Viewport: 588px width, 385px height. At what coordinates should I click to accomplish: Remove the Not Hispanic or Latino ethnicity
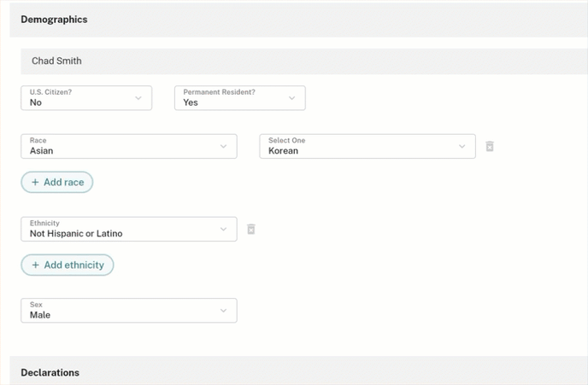tap(251, 229)
